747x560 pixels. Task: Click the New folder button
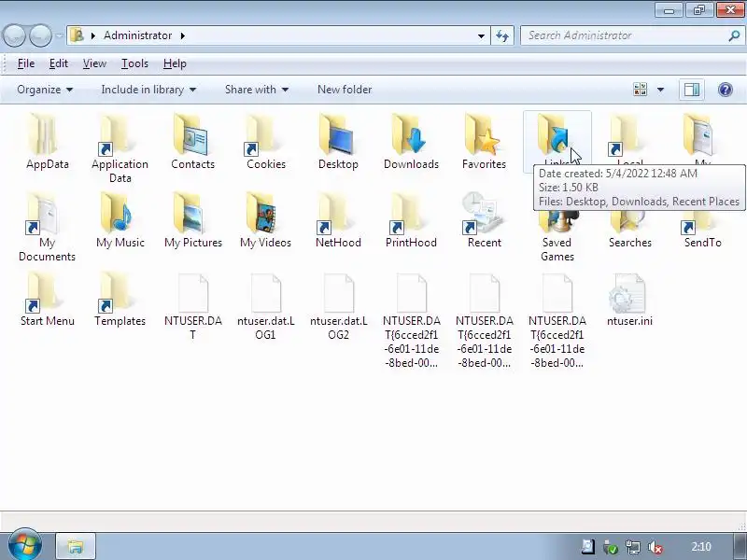tap(345, 90)
